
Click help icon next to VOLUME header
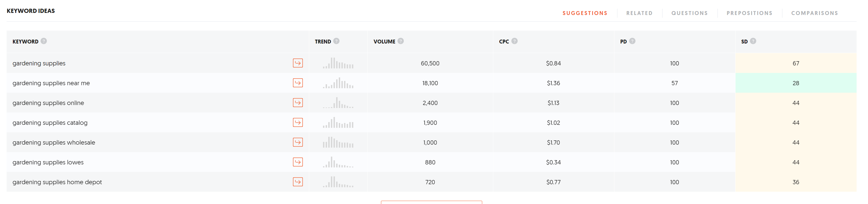pyautogui.click(x=400, y=41)
